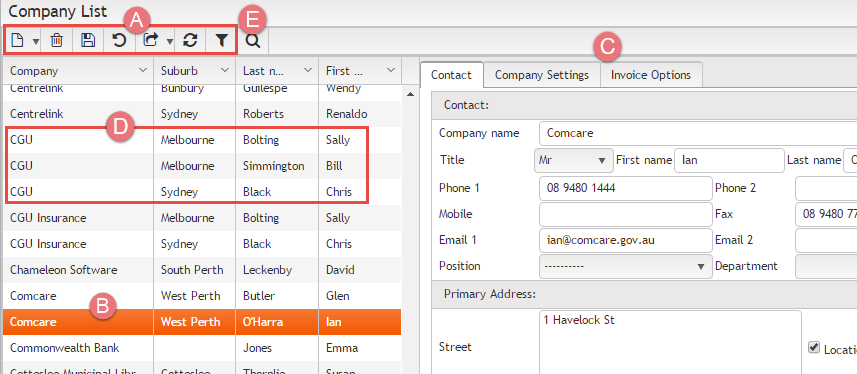Click the Phone 1 field
The image size is (857, 374).
coord(625,188)
